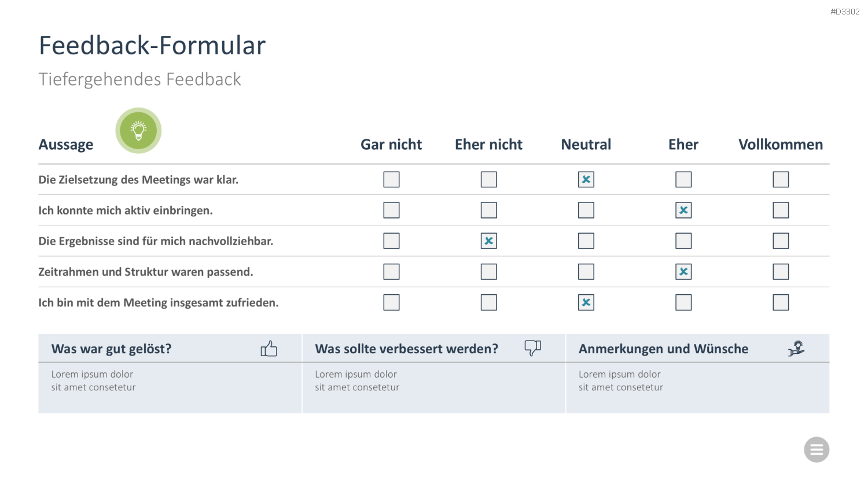
Task: Uncheck 'Neutral' for 'Ich bin mit dem Meeting insgesamt zufrieden.'
Action: [x=586, y=302]
